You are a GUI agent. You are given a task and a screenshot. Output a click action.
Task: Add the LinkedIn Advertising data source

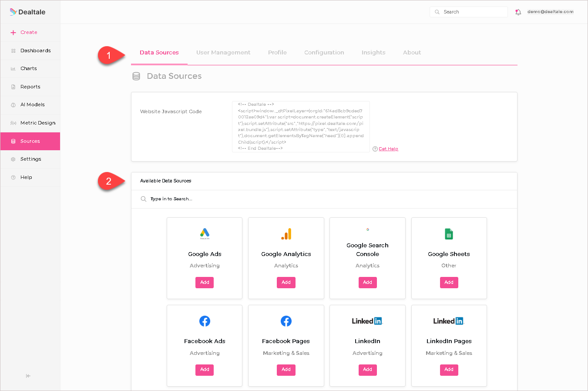[367, 370]
